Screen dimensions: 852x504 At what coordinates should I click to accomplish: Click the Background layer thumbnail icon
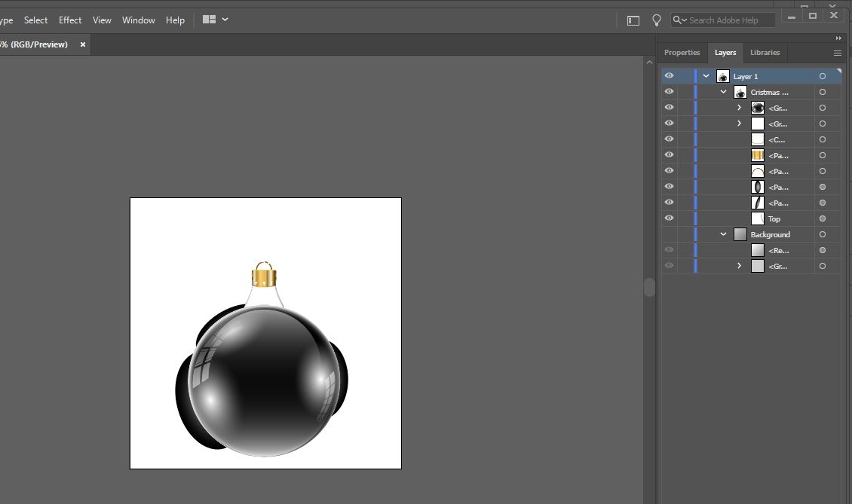(740, 234)
